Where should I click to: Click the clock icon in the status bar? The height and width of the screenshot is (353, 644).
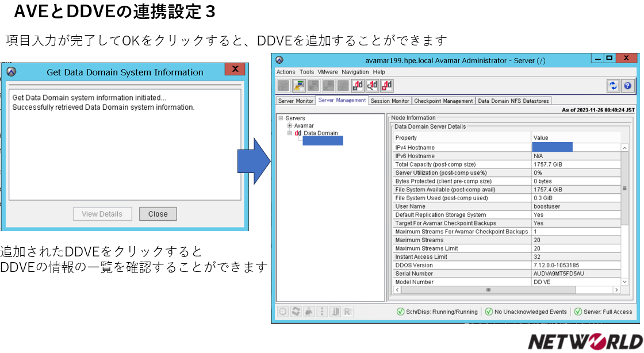[282, 311]
